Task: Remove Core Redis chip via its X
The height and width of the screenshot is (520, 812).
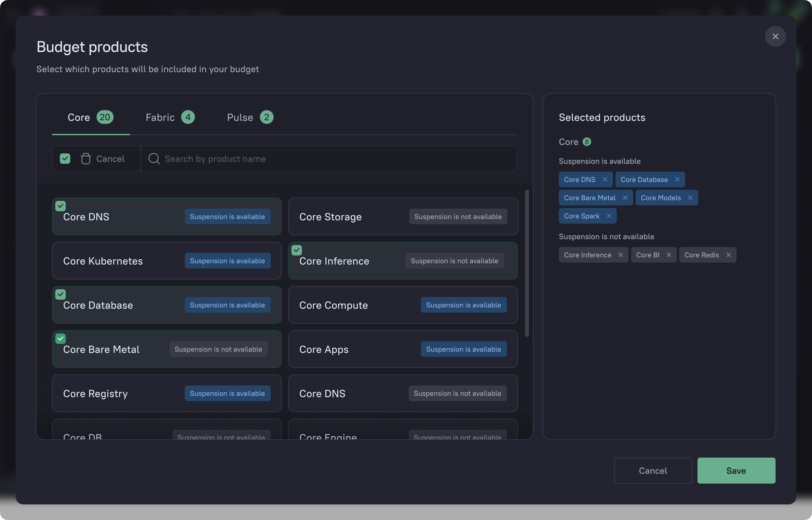Action: [728, 255]
